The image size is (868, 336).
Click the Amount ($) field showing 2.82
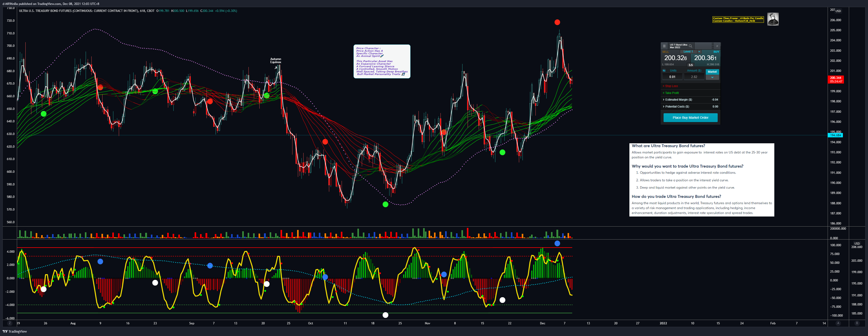coord(694,77)
